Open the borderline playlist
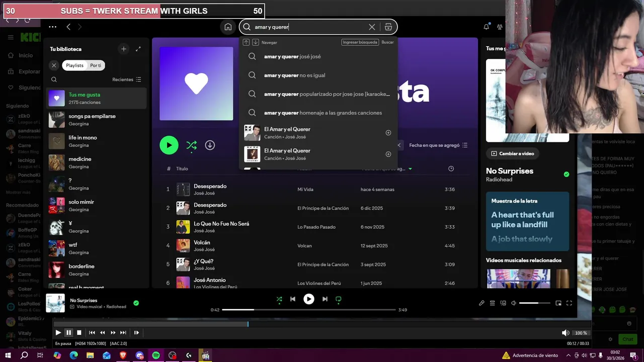The height and width of the screenshot is (362, 644). [x=96, y=270]
